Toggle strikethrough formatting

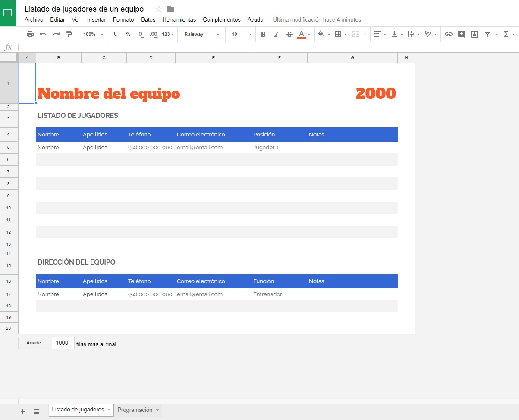(x=289, y=34)
